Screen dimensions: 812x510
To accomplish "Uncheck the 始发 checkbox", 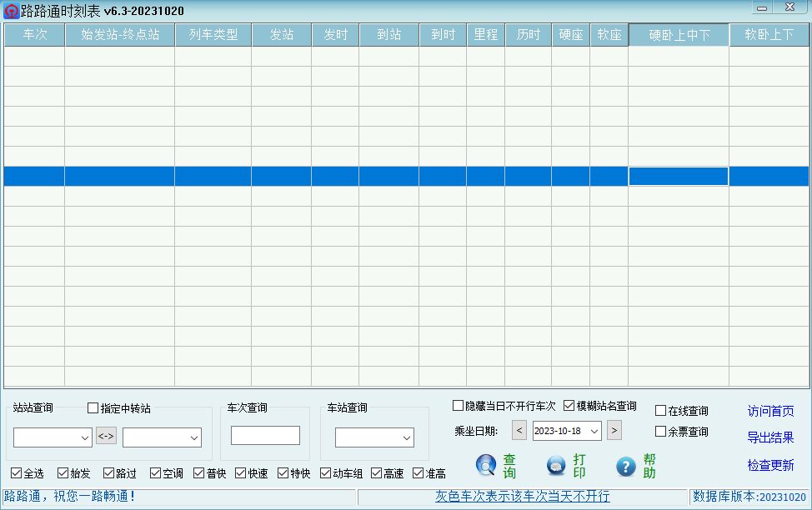I will tap(63, 472).
